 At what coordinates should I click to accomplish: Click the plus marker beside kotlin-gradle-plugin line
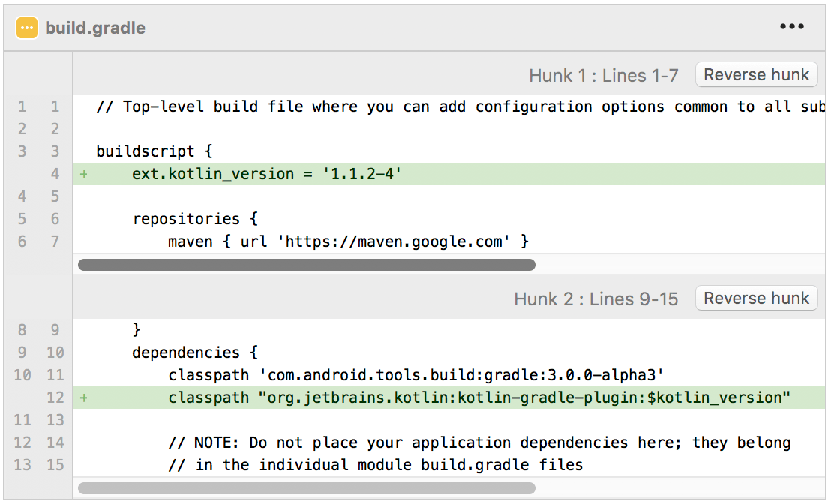(x=84, y=397)
